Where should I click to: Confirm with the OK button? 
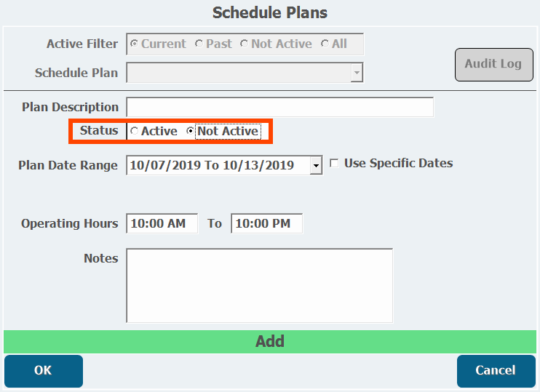[44, 371]
